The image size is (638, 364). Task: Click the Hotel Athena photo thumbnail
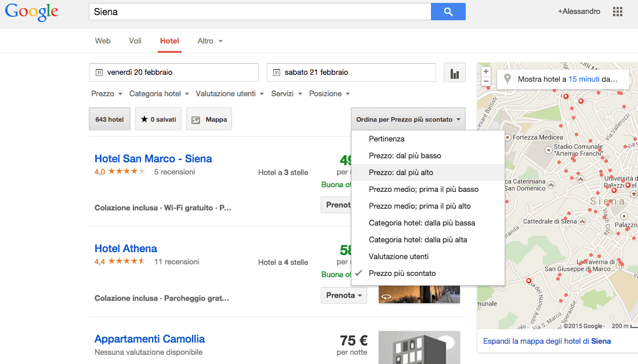[419, 294]
